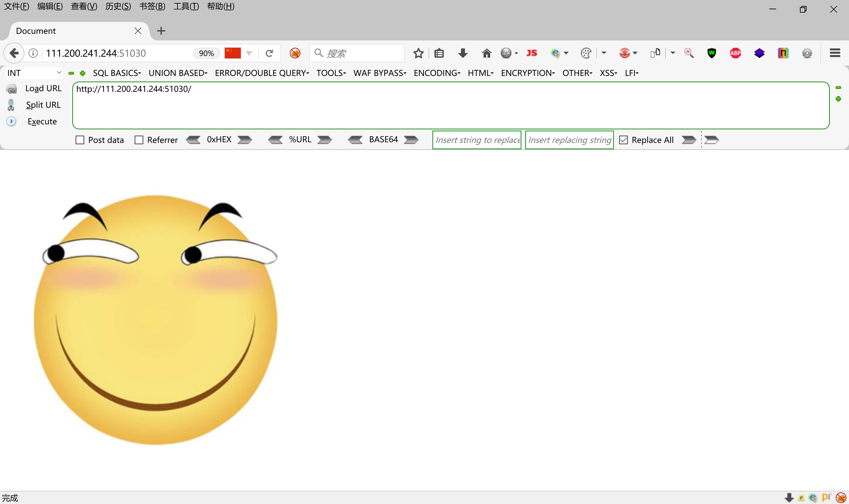Open the 书签(B) menu

click(152, 6)
